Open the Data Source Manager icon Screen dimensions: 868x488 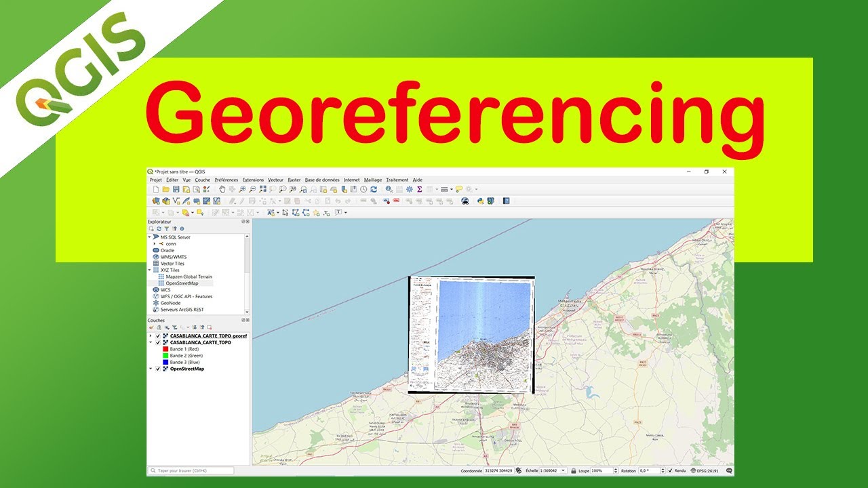click(x=156, y=201)
